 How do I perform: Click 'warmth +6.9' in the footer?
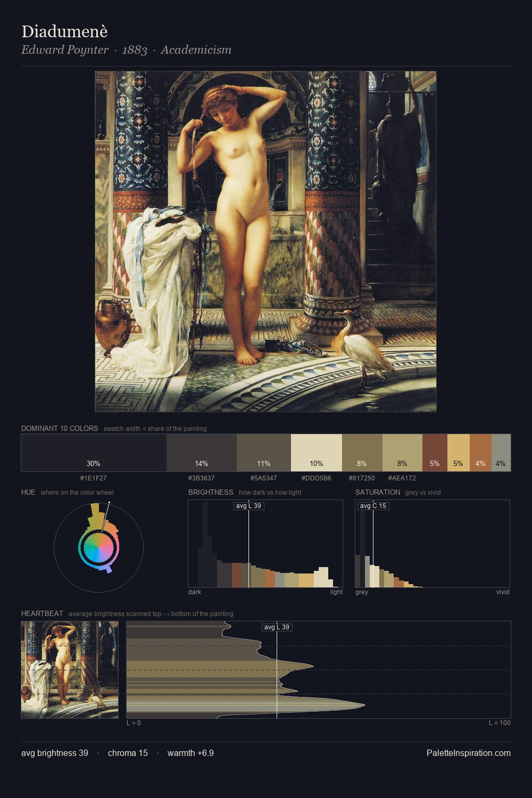pos(190,753)
